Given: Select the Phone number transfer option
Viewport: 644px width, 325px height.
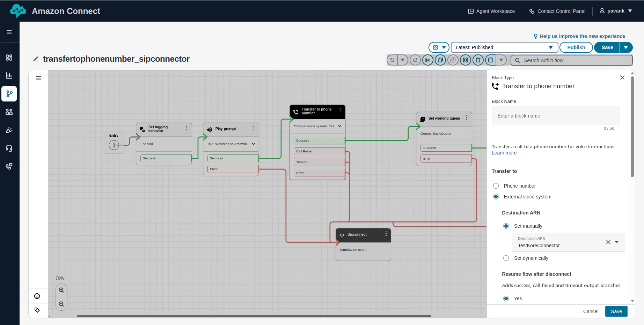Looking at the screenshot, I should pos(496,186).
